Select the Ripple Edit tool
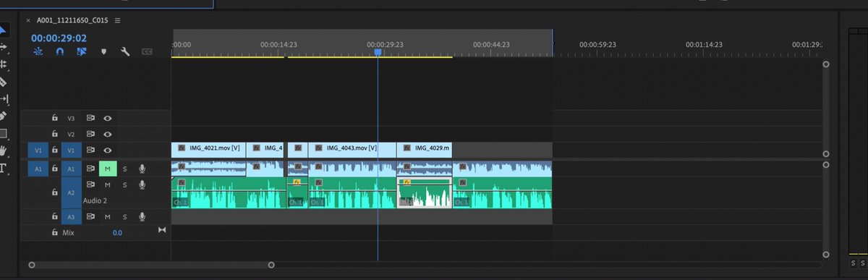868x280 pixels. [3, 64]
